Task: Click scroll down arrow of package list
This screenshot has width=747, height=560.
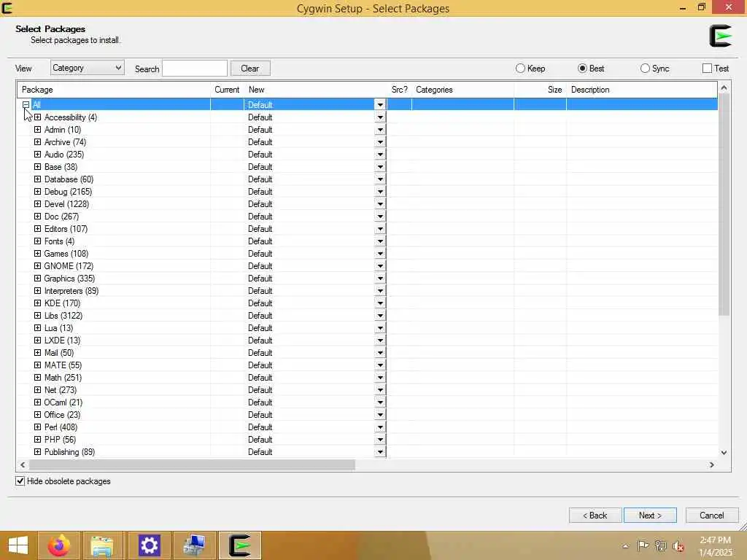Action: 724,452
